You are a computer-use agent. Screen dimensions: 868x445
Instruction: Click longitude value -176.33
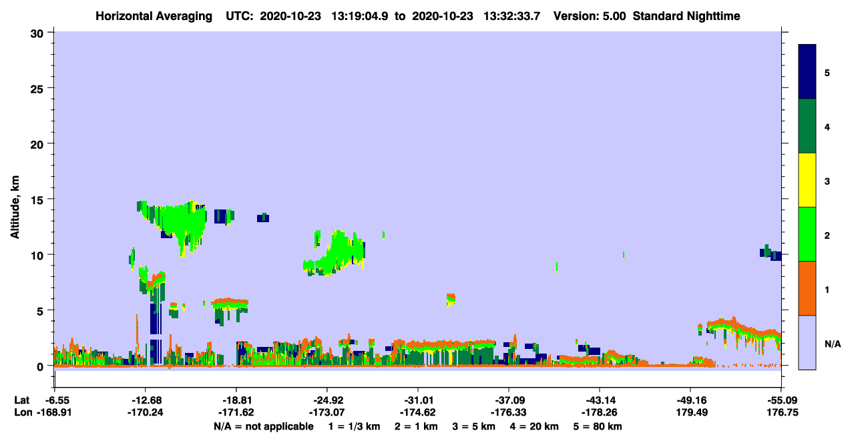tap(509, 412)
